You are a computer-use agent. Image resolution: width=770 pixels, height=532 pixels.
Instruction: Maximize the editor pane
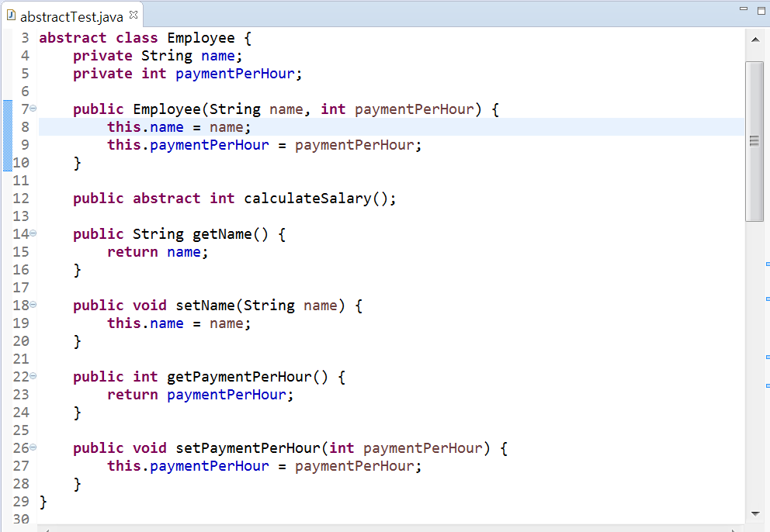click(x=761, y=10)
